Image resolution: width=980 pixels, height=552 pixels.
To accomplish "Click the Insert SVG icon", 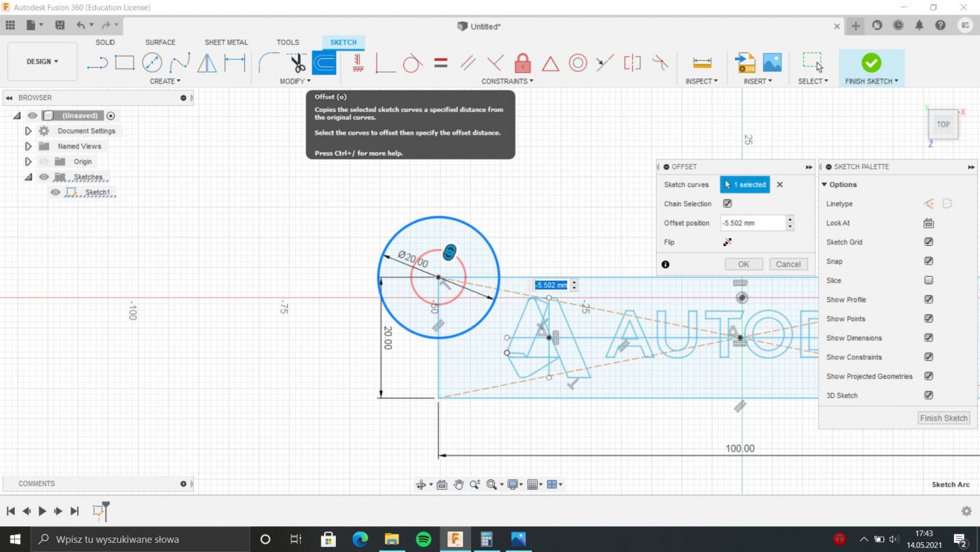I will point(745,63).
